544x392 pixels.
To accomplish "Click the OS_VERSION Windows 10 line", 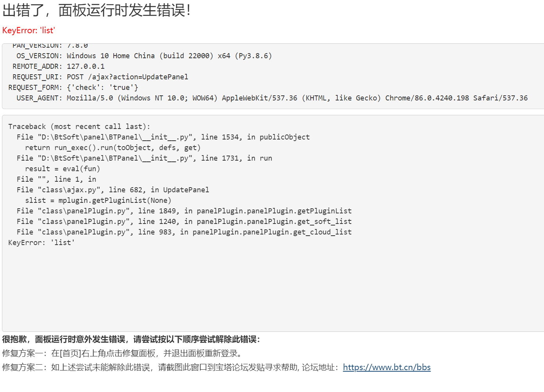I will pos(144,56).
